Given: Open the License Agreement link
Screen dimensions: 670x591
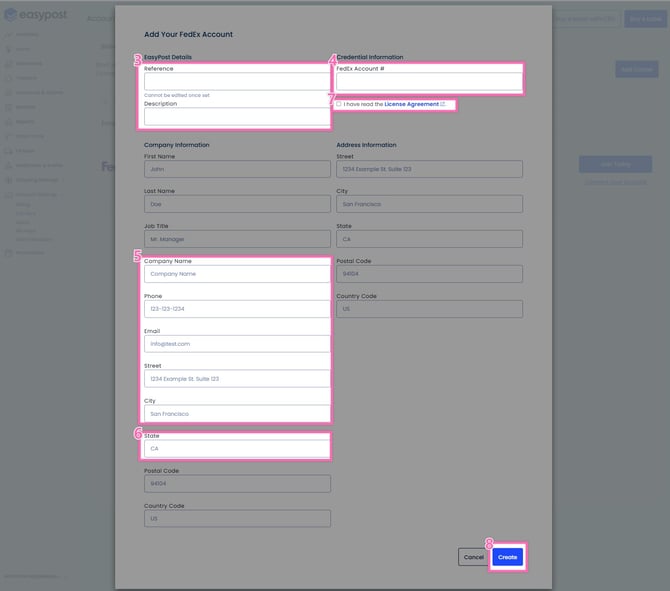Looking at the screenshot, I should pyautogui.click(x=411, y=104).
